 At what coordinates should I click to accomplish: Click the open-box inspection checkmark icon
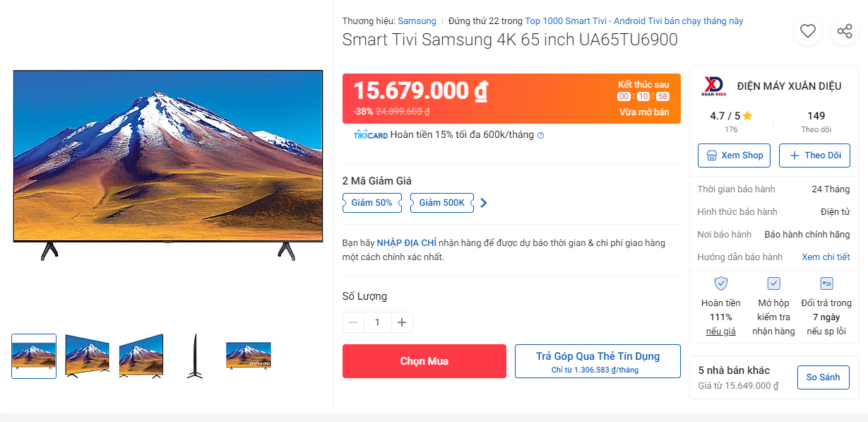[x=773, y=283]
